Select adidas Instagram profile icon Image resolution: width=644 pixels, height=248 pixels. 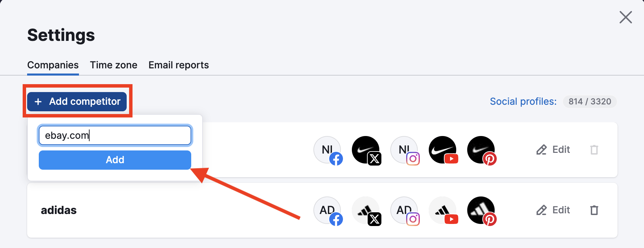pos(405,211)
